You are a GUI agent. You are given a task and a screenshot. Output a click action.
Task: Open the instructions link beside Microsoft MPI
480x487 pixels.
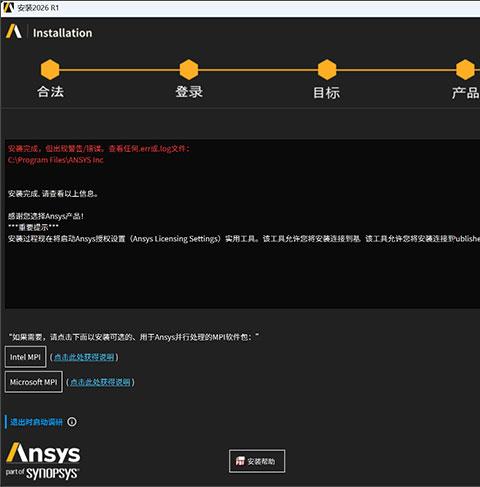tap(100, 382)
